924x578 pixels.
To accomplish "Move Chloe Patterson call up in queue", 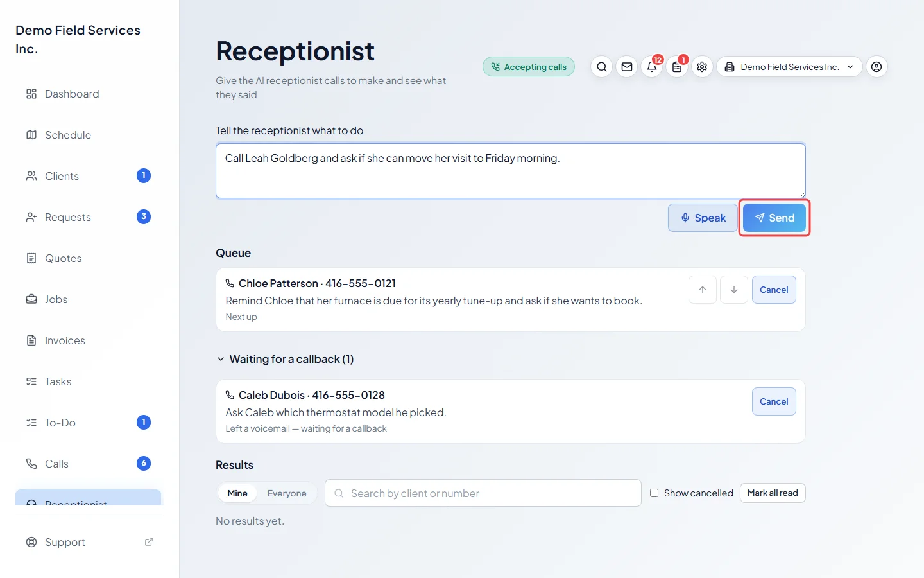I will [x=703, y=290].
